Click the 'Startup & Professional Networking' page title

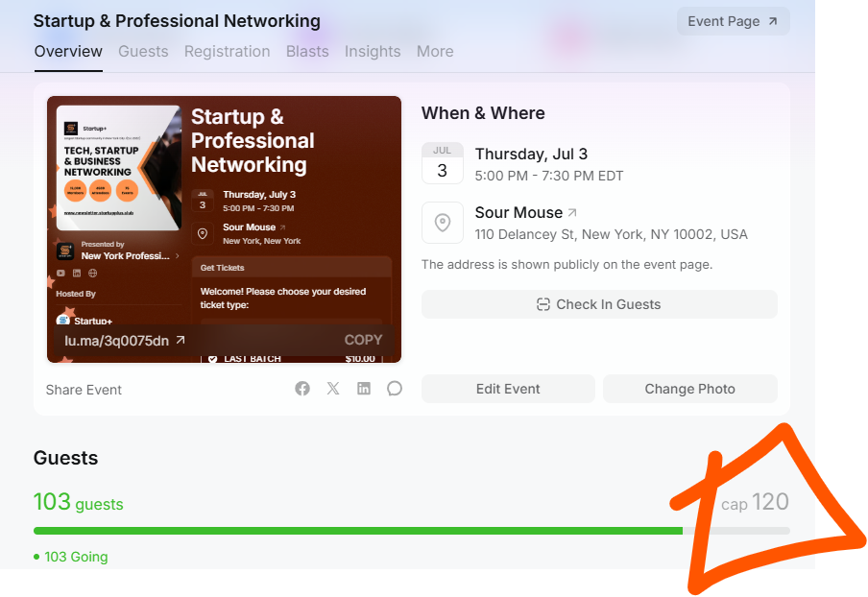pyautogui.click(x=177, y=21)
